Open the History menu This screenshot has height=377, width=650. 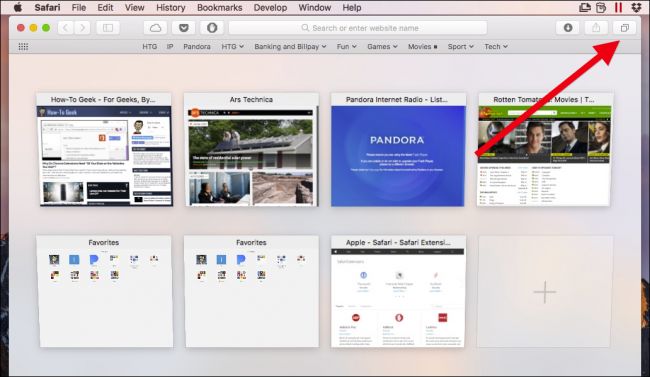(x=171, y=7)
